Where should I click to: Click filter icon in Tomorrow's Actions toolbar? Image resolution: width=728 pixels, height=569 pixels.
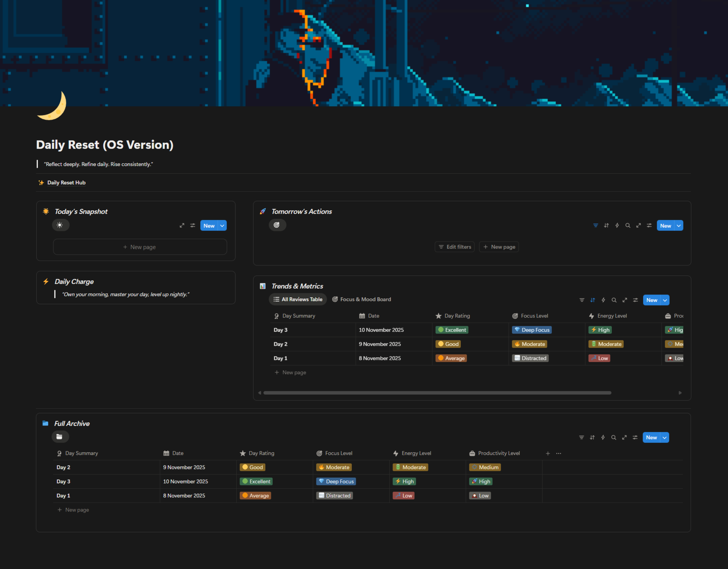(595, 225)
